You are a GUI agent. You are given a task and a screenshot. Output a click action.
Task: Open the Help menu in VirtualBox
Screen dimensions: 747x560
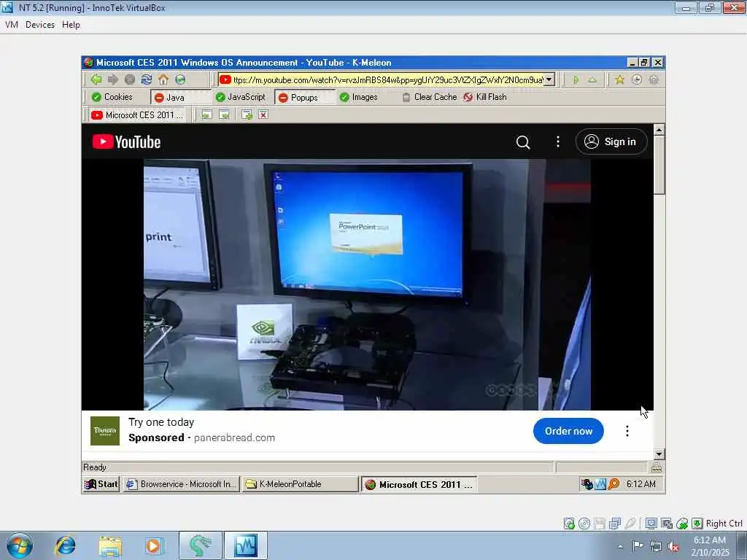[71, 25]
